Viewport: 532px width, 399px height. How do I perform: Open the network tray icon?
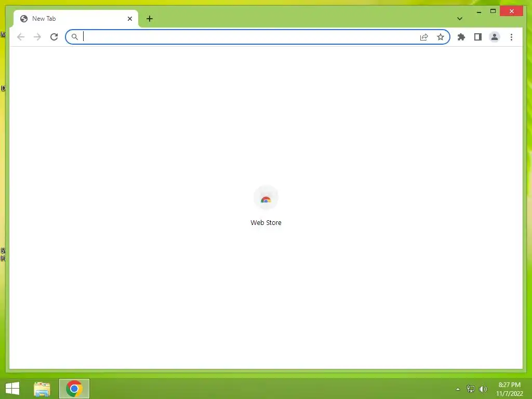pyautogui.click(x=471, y=389)
